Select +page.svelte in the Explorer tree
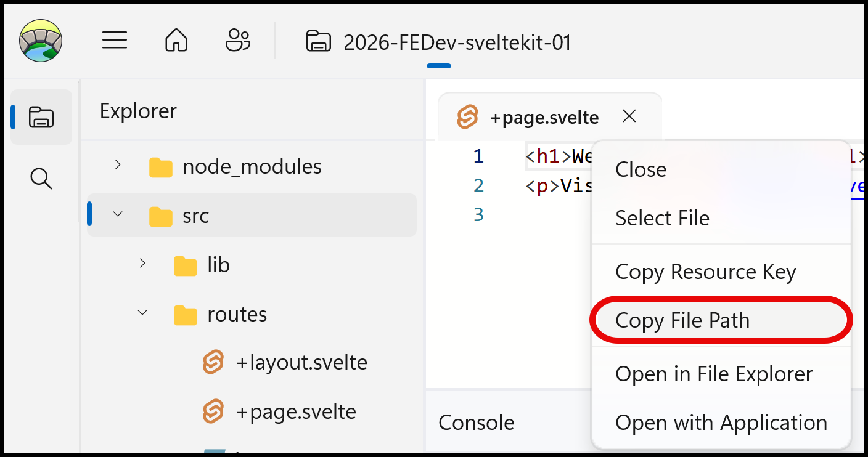This screenshot has width=868, height=457. click(296, 411)
